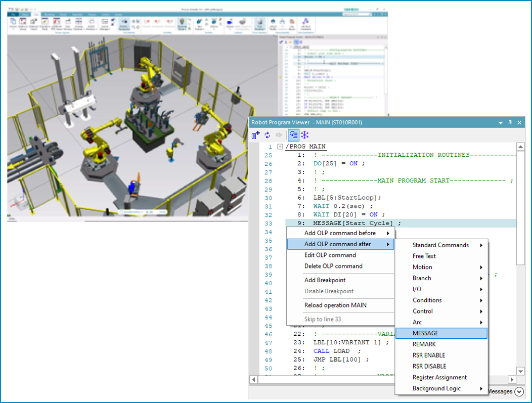
Task: Click the refresh arrows icon in viewer toolbar
Action: click(267, 135)
